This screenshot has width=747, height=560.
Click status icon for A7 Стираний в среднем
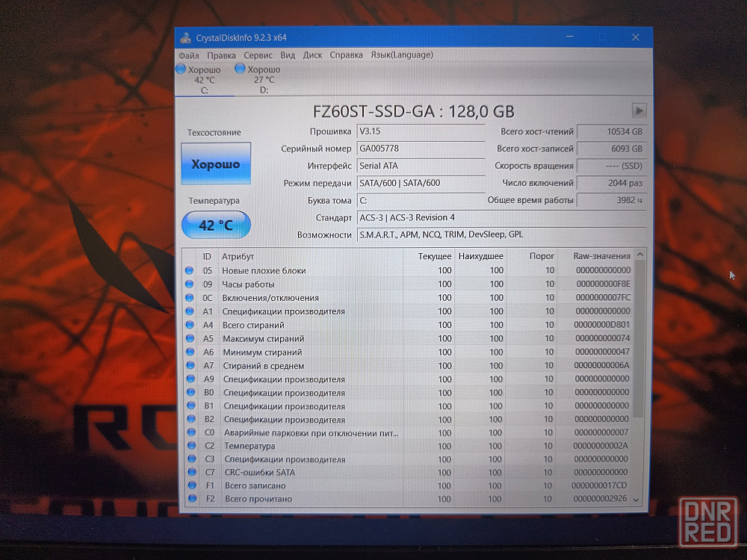[190, 365]
